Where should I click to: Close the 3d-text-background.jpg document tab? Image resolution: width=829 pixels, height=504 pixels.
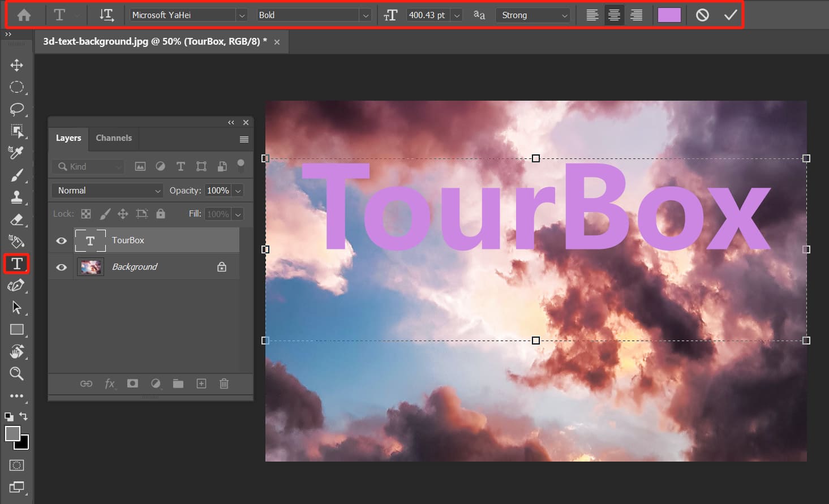click(277, 42)
